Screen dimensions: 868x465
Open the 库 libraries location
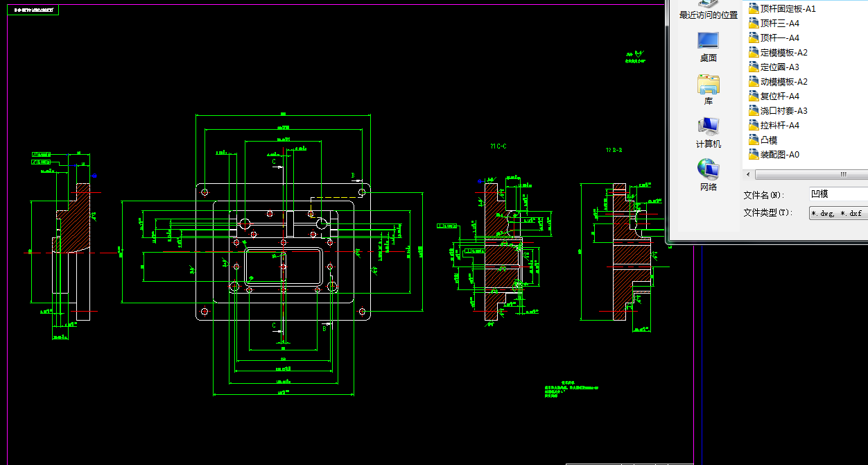coord(708,90)
